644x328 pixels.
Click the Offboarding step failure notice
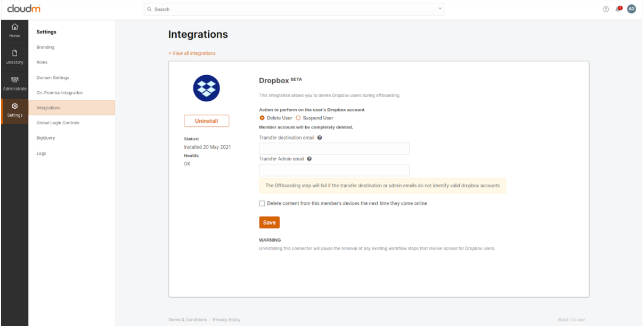pyautogui.click(x=382, y=186)
